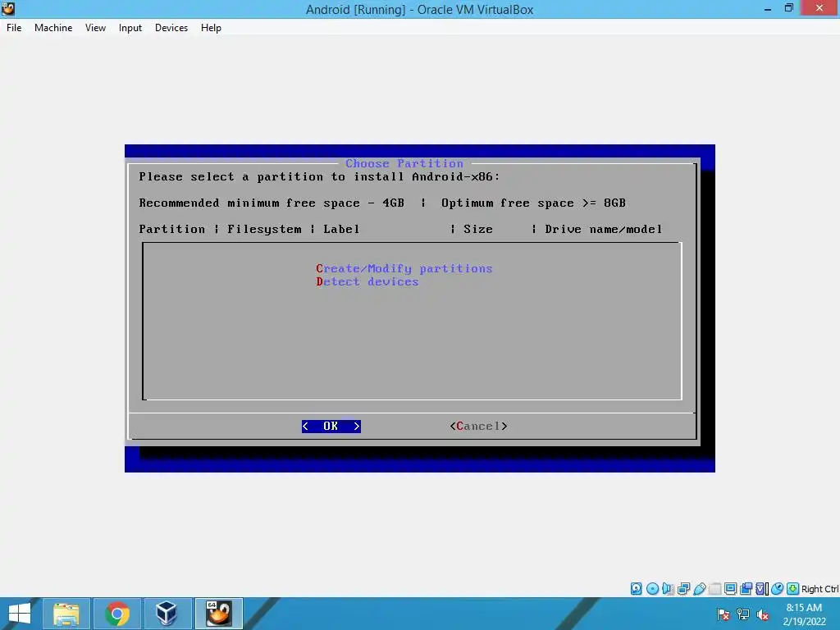Click the optical disk indicator in status bar

[652, 589]
